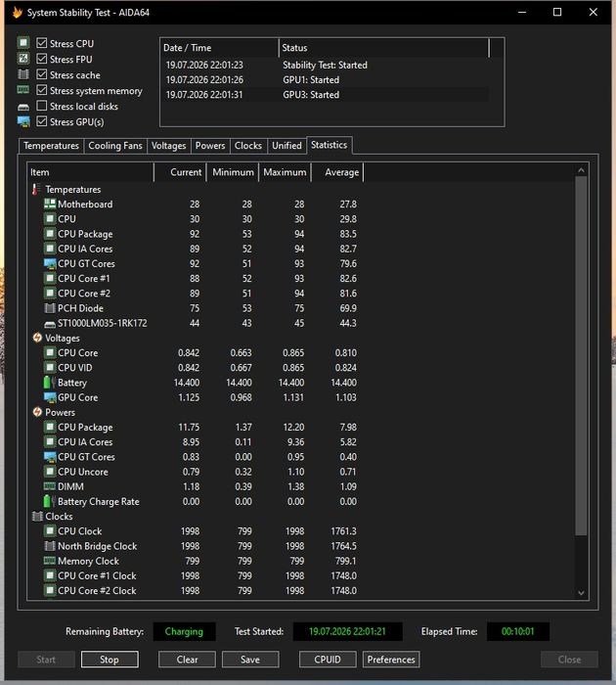Click the PCH Diode chip icon
The image size is (616, 685).
tap(50, 308)
